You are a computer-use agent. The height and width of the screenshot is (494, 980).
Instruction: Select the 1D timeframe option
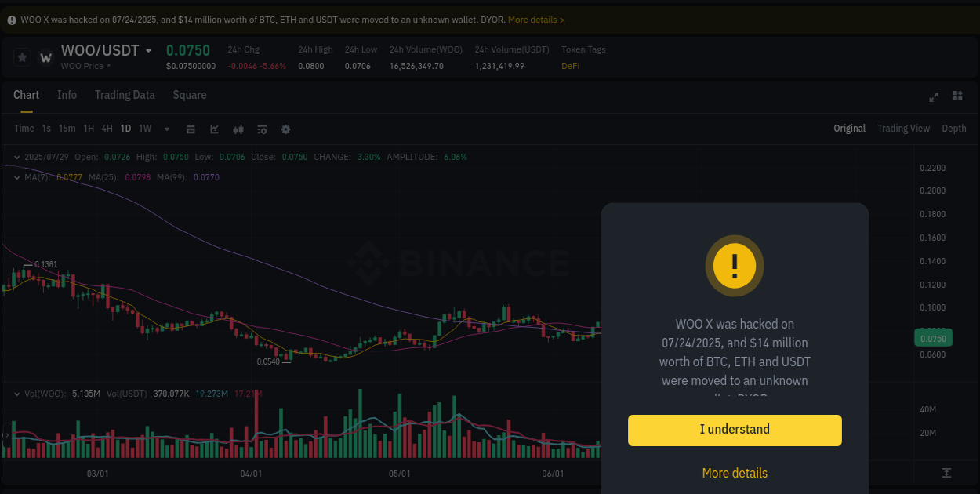pos(125,129)
